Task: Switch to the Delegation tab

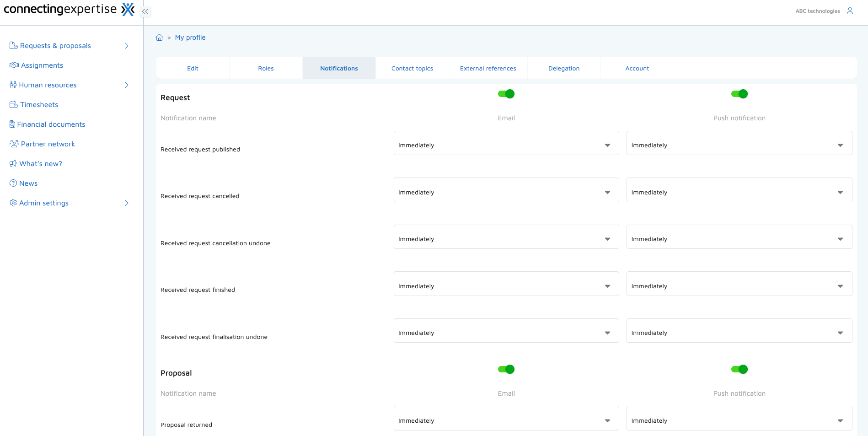Action: click(563, 68)
